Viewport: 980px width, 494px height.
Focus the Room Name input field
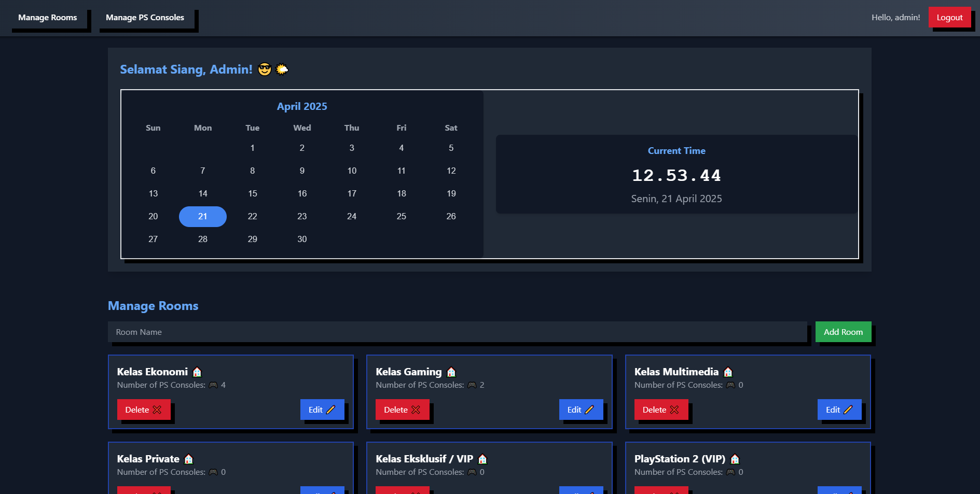point(457,332)
